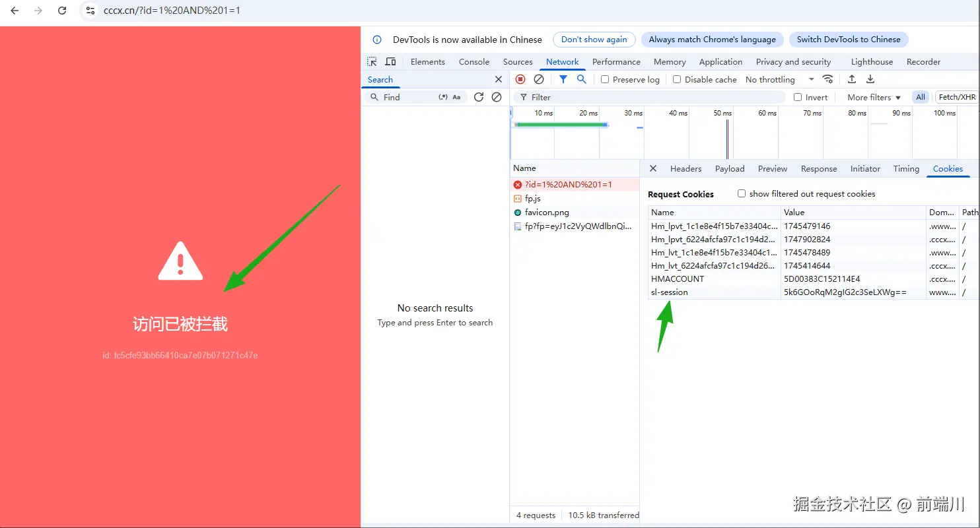Enable Disable cache checkbox

point(677,79)
